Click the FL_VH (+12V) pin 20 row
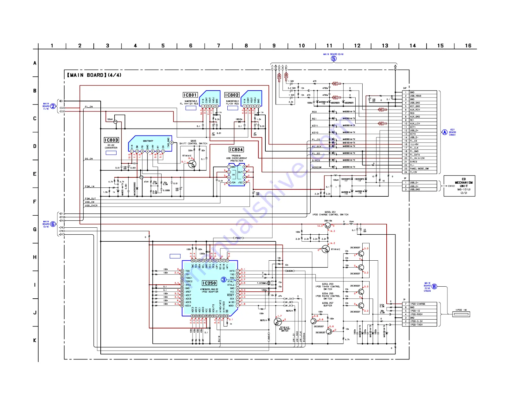This screenshot has height=400, width=532. point(420,158)
